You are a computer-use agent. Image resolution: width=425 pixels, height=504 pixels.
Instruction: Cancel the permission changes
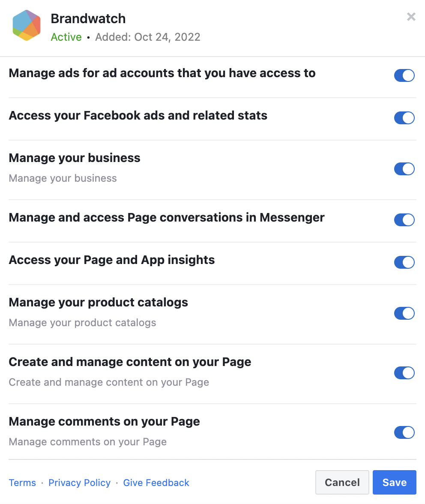(x=342, y=483)
